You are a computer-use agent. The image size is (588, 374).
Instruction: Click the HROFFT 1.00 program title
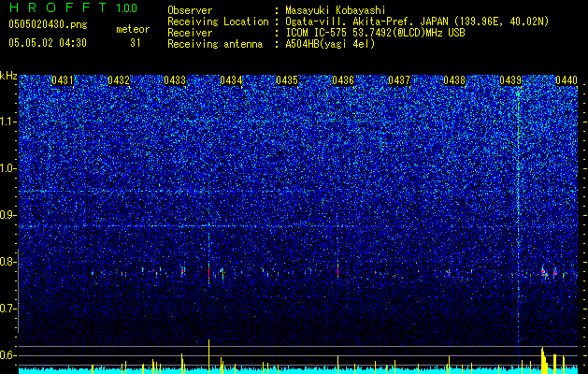pyautogui.click(x=73, y=7)
